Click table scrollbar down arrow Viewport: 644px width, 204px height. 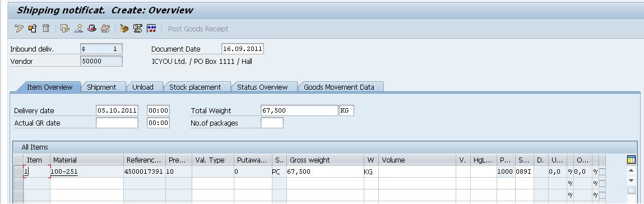[631, 180]
